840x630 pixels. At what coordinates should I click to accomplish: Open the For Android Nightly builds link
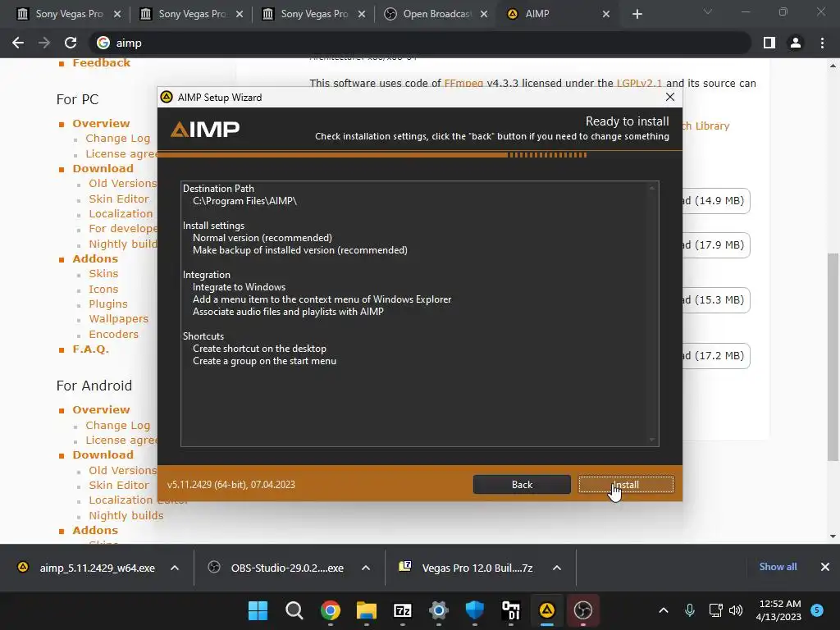pos(126,515)
